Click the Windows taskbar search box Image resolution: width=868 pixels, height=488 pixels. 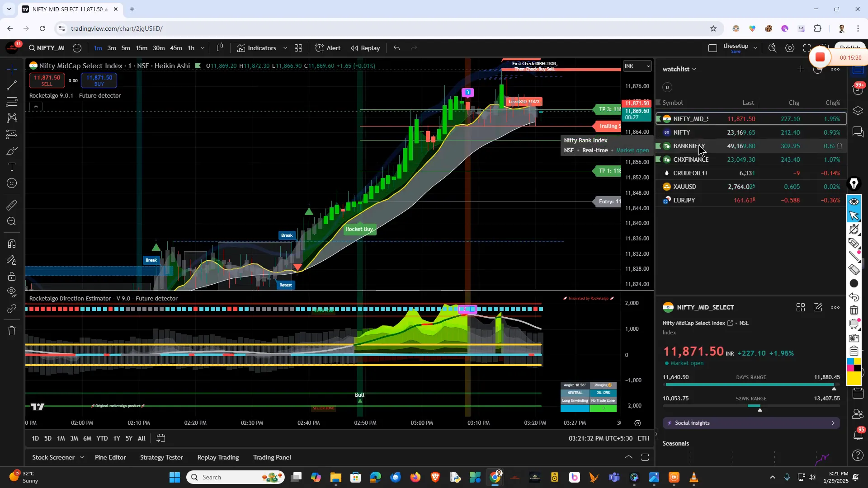(x=235, y=477)
